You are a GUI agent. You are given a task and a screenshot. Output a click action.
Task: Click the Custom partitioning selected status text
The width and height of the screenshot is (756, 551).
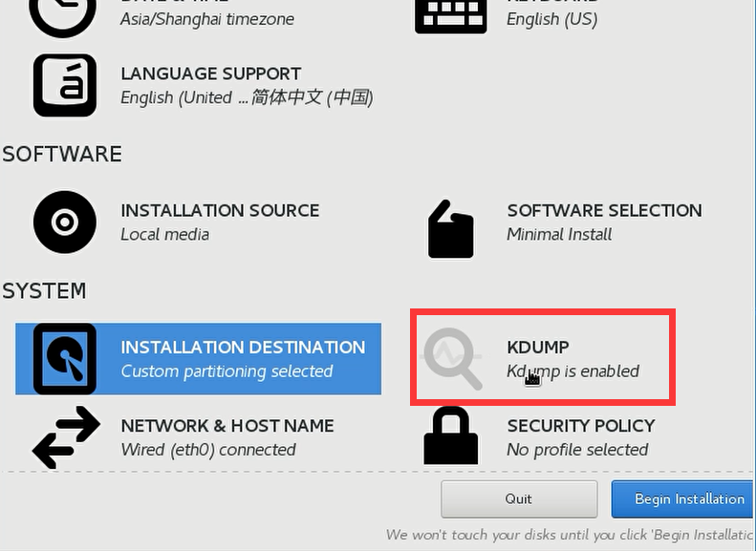(x=227, y=371)
